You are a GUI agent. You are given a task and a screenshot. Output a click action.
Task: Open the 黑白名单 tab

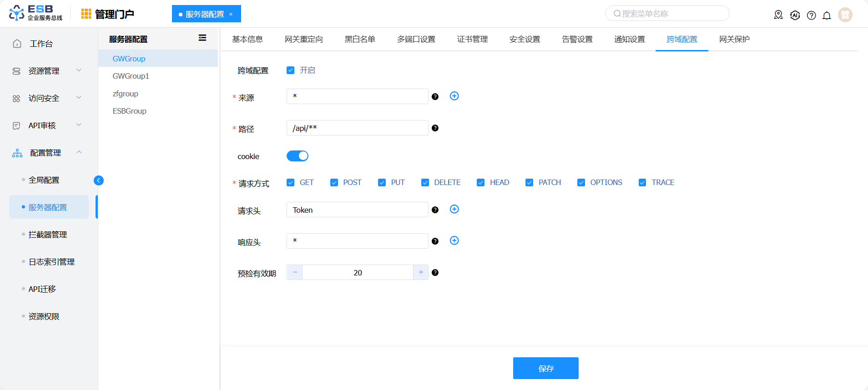pyautogui.click(x=360, y=40)
